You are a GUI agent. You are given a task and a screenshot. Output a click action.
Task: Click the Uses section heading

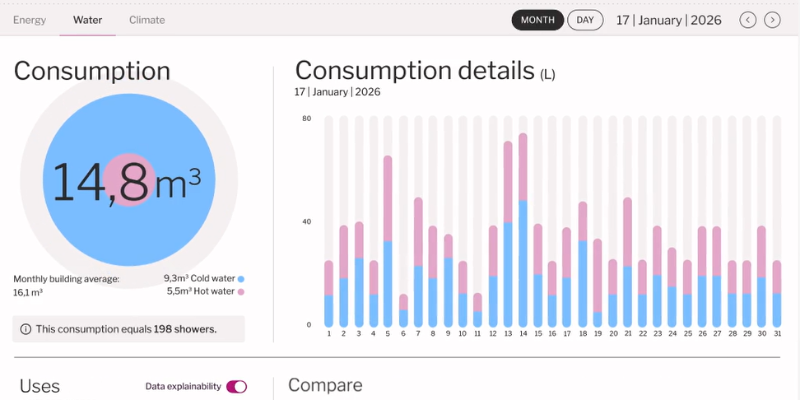(x=40, y=386)
